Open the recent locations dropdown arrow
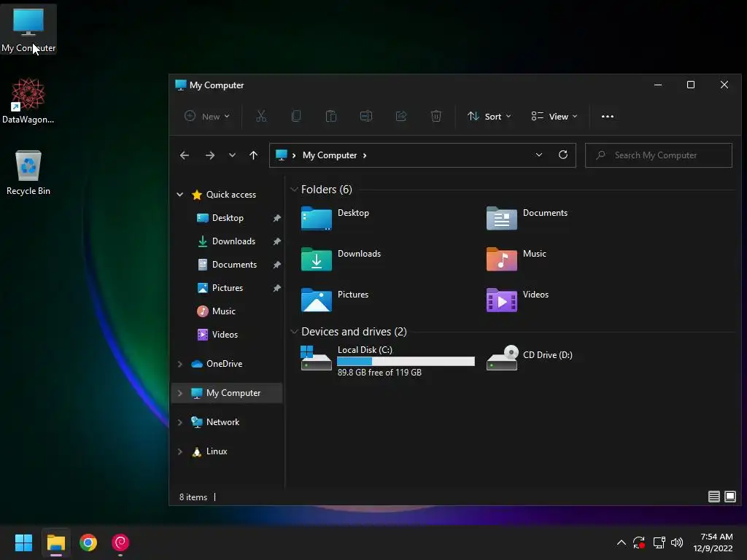 click(x=232, y=155)
